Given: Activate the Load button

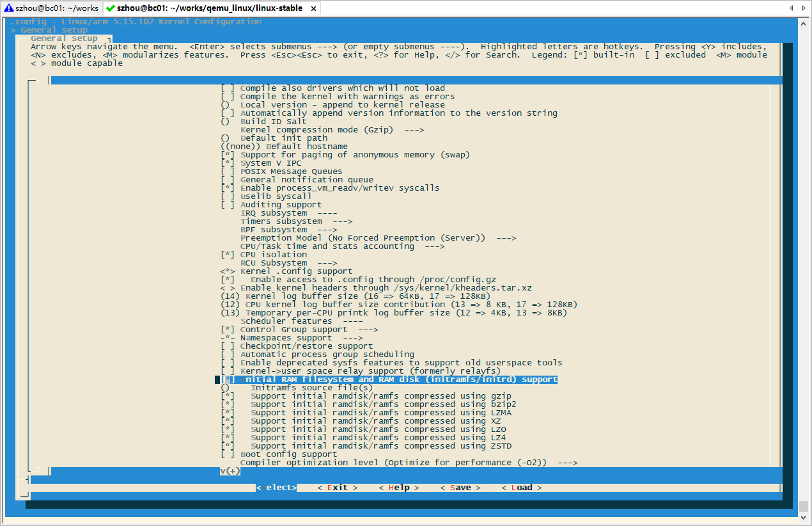Looking at the screenshot, I should (x=522, y=488).
